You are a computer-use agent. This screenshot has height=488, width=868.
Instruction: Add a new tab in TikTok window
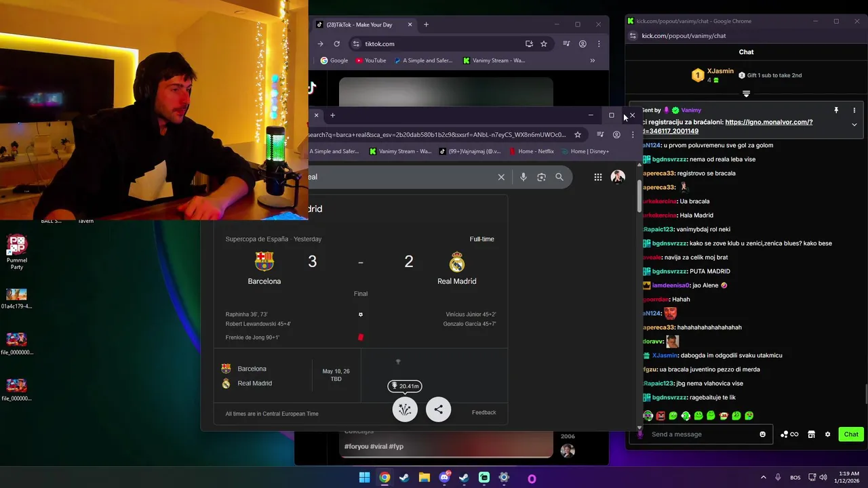tap(426, 24)
